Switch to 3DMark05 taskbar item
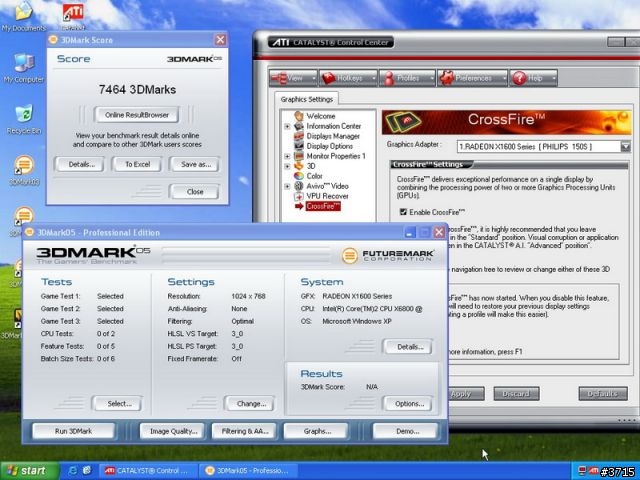 (249, 471)
